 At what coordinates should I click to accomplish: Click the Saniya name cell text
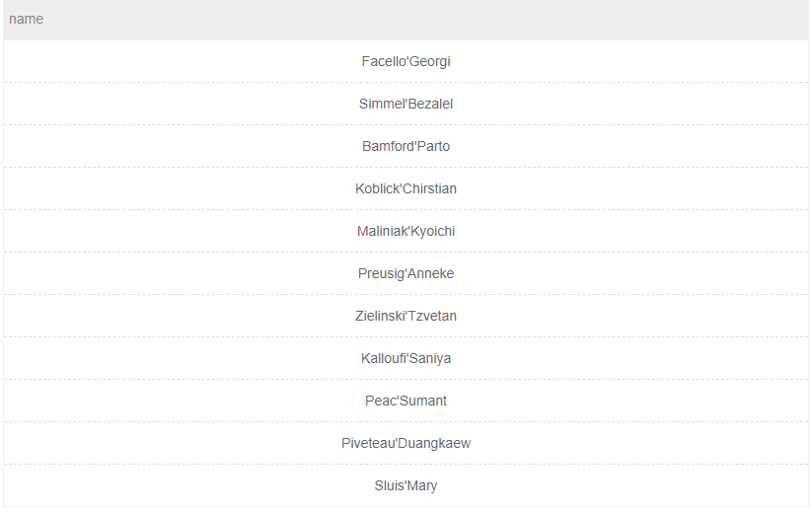point(430,359)
